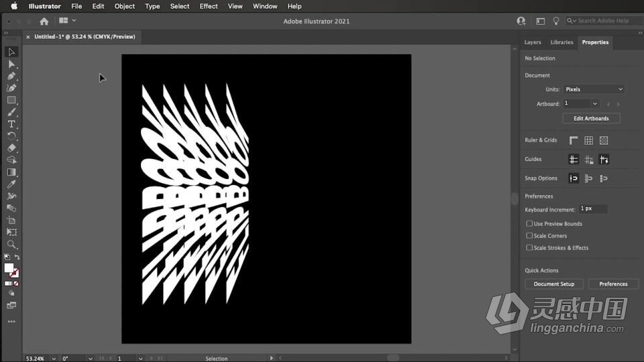Enable Scale Corners checkbox

529,235
